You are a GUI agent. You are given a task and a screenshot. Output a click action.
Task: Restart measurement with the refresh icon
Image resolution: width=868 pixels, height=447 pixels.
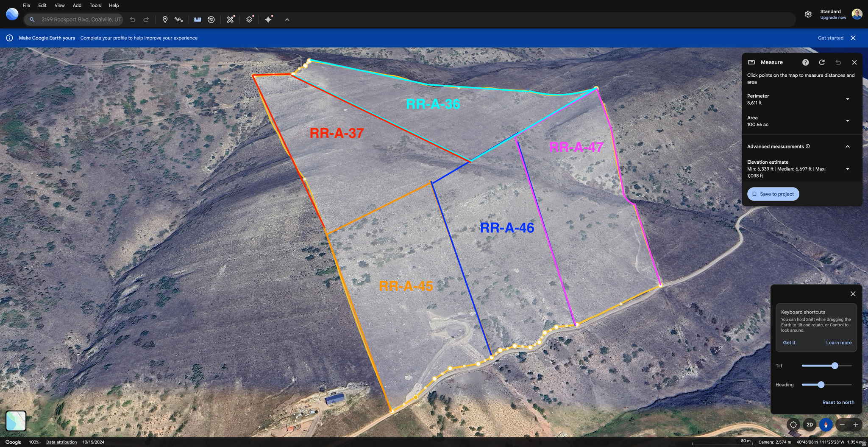tap(822, 62)
